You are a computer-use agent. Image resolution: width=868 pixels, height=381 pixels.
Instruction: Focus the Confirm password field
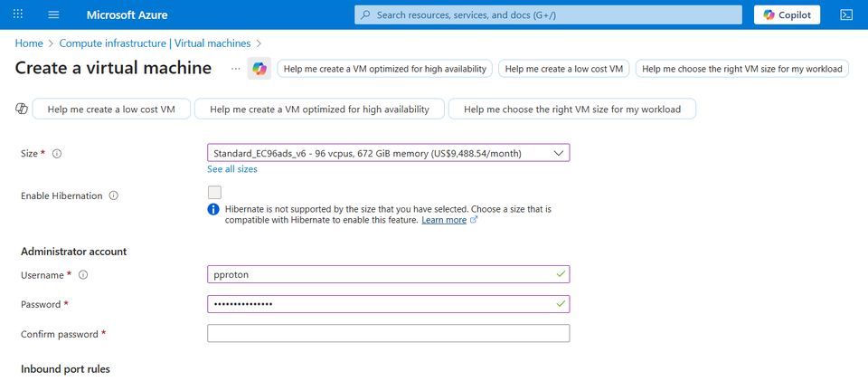(x=389, y=334)
